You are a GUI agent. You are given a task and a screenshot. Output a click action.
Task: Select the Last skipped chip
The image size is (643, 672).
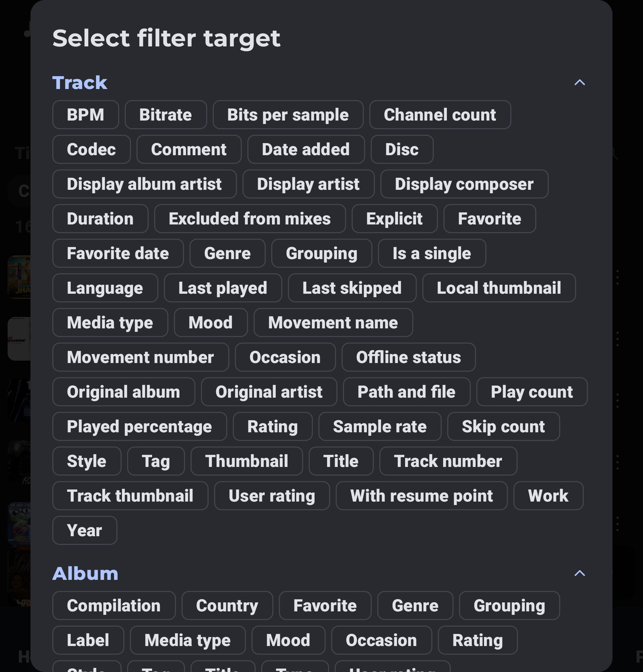[352, 288]
